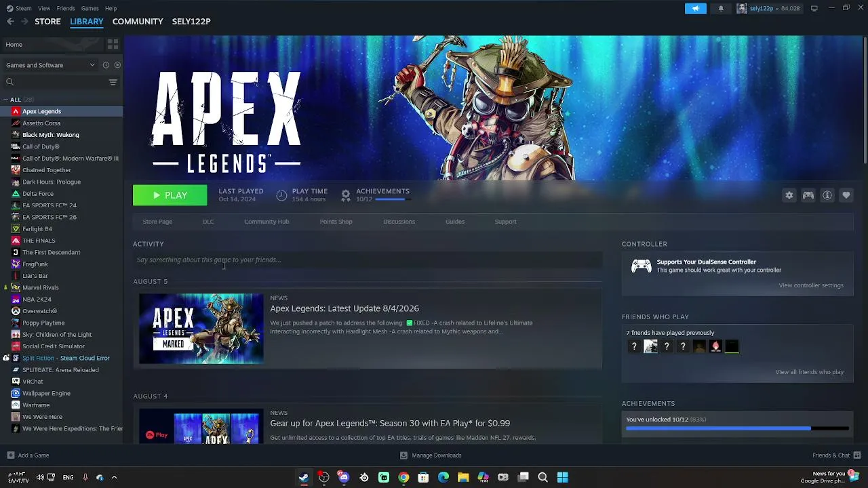Open the Latest Update 8/4/2026 news thumbnail
The image size is (868, 488).
click(x=201, y=329)
